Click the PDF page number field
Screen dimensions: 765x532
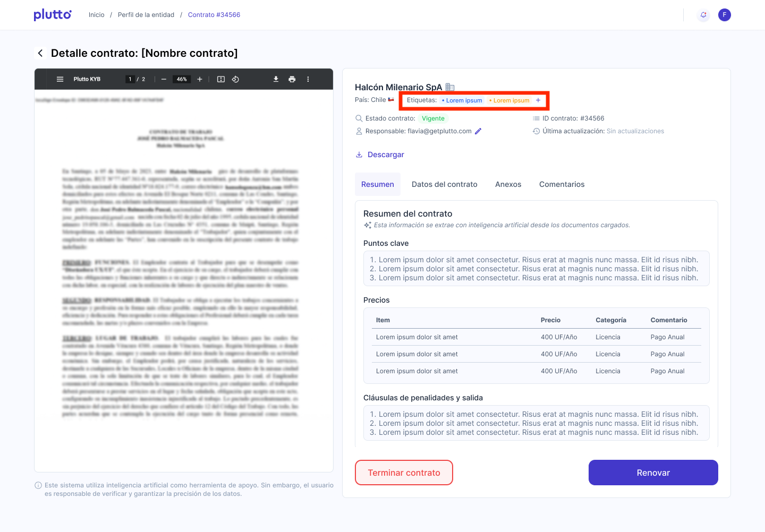(x=130, y=79)
